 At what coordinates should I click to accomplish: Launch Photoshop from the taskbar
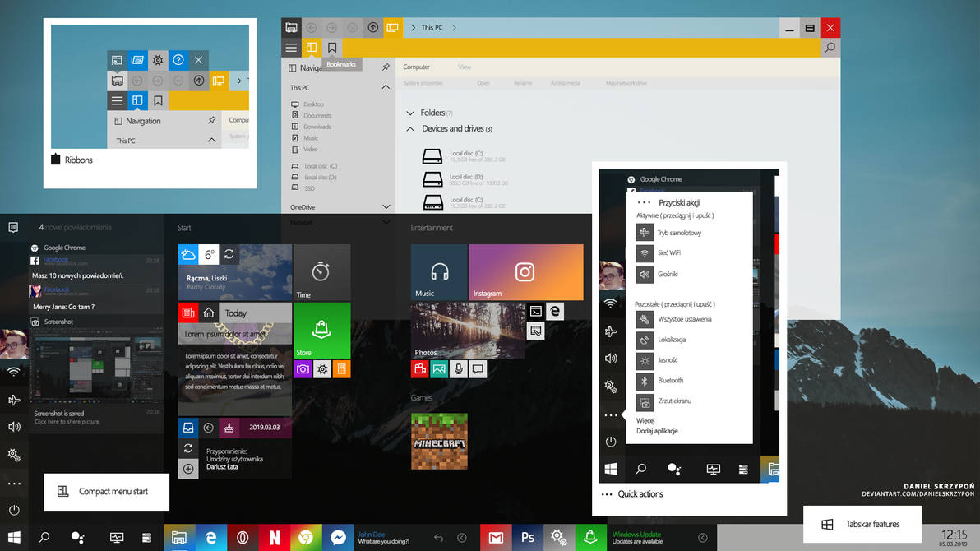[x=527, y=537]
